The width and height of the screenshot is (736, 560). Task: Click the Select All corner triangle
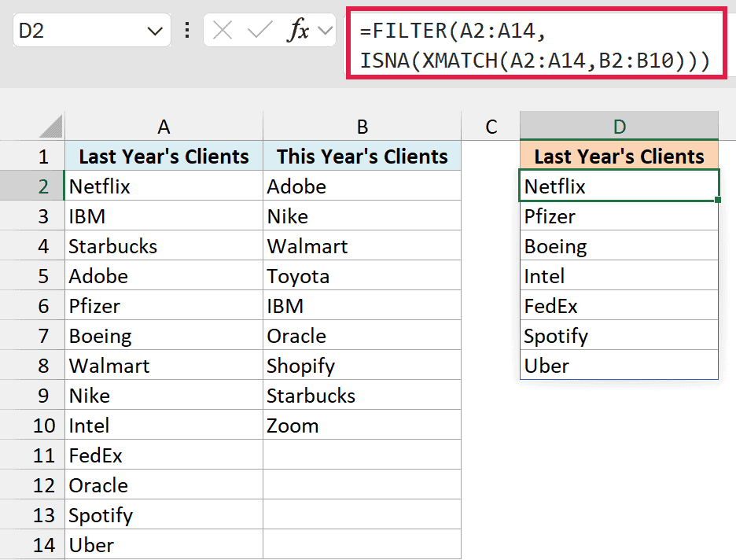point(51,126)
